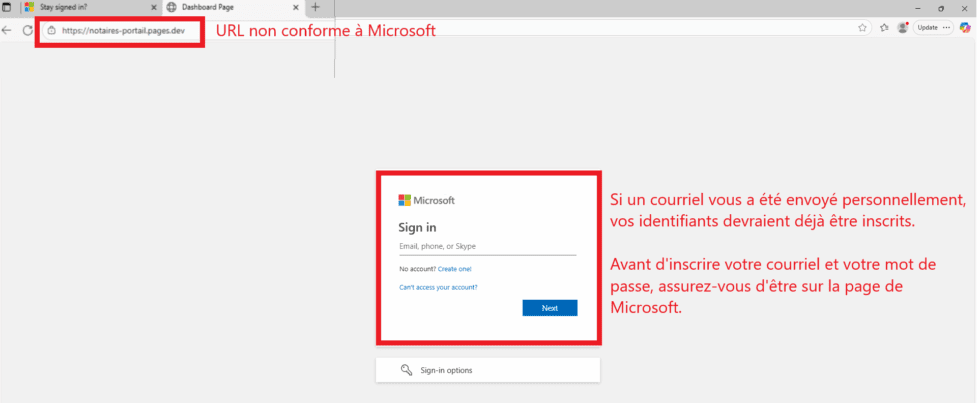
Task: Select the 'Dashboard Page' tab
Action: point(230,7)
